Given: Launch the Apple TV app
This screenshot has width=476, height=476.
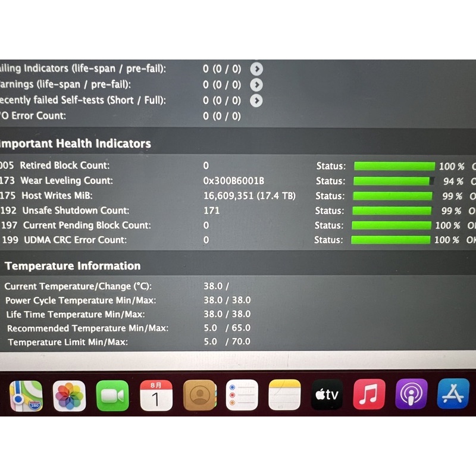Looking at the screenshot, I should (x=327, y=394).
